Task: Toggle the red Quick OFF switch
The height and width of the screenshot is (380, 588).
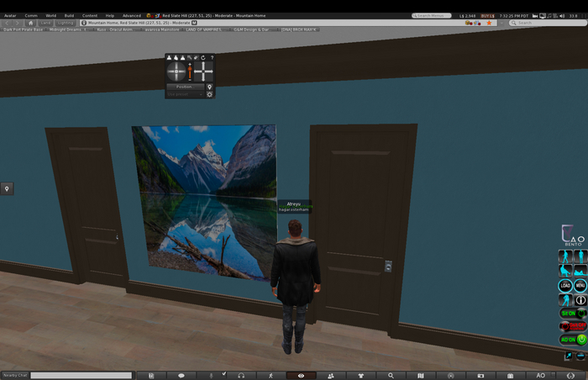Action: click(x=573, y=326)
